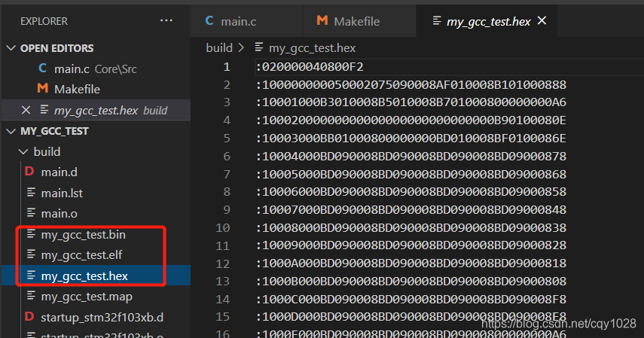Close the my_gcc_test.hex editor tab
The width and height of the screenshot is (644, 338).
pyautogui.click(x=542, y=20)
